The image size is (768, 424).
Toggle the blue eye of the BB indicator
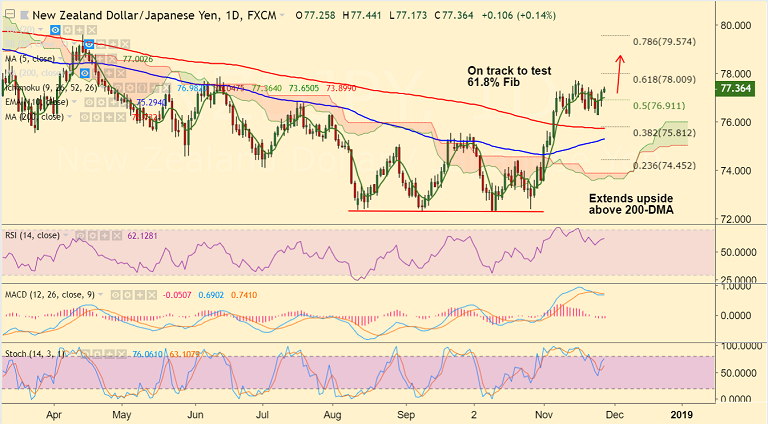[x=89, y=44]
